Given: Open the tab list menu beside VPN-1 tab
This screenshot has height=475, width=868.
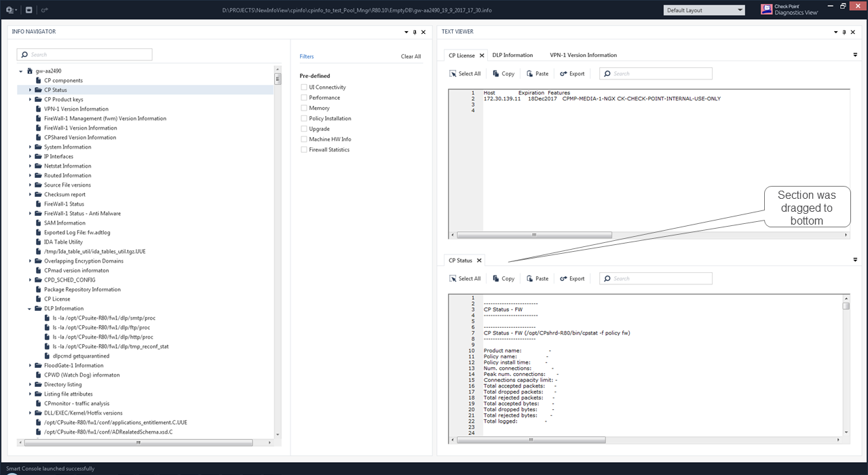Looking at the screenshot, I should pos(855,55).
